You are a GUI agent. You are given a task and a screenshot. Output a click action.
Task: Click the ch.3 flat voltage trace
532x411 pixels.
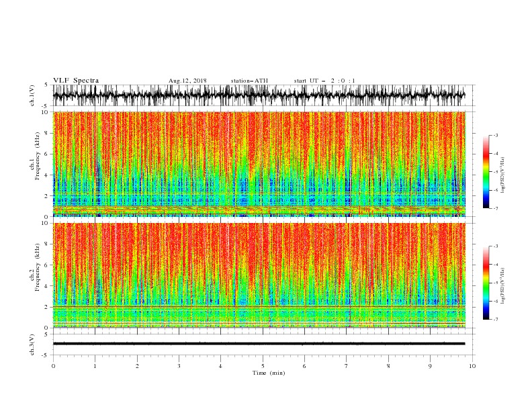(x=259, y=344)
